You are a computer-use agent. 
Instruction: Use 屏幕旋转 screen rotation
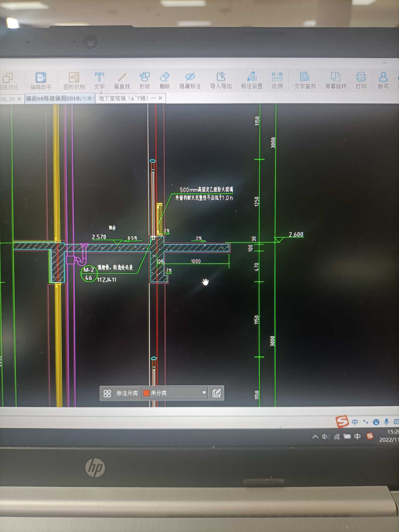[x=336, y=81]
